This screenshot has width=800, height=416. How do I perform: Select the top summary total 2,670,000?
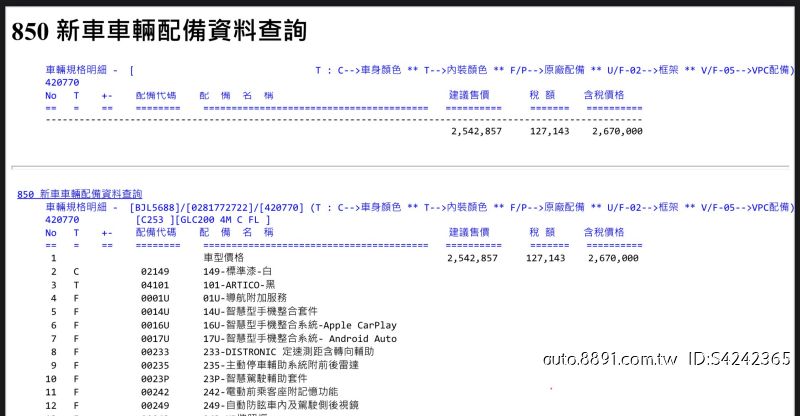point(617,131)
